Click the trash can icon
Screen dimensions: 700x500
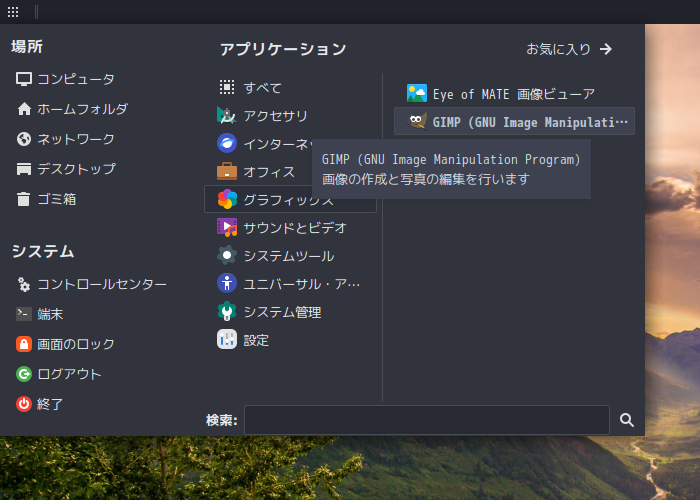(x=24, y=199)
